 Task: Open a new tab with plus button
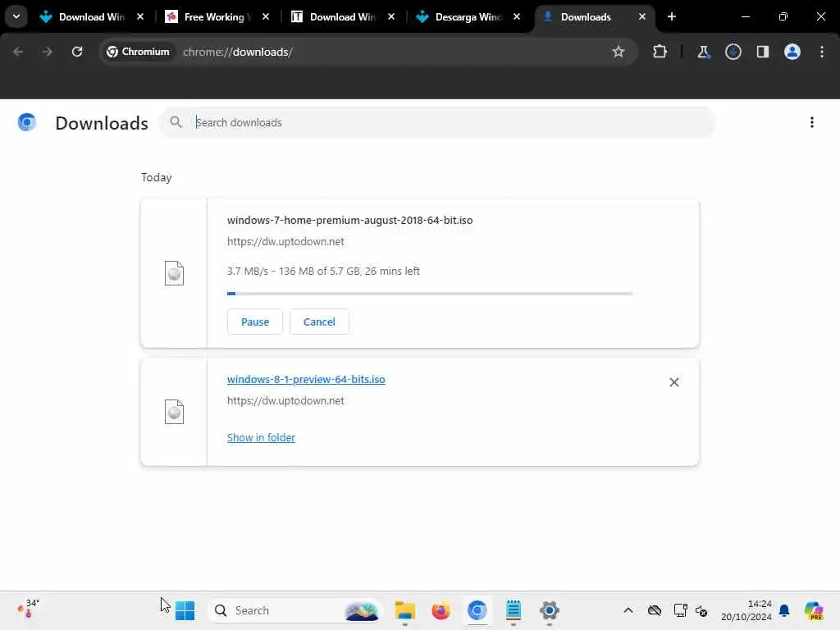(x=672, y=16)
